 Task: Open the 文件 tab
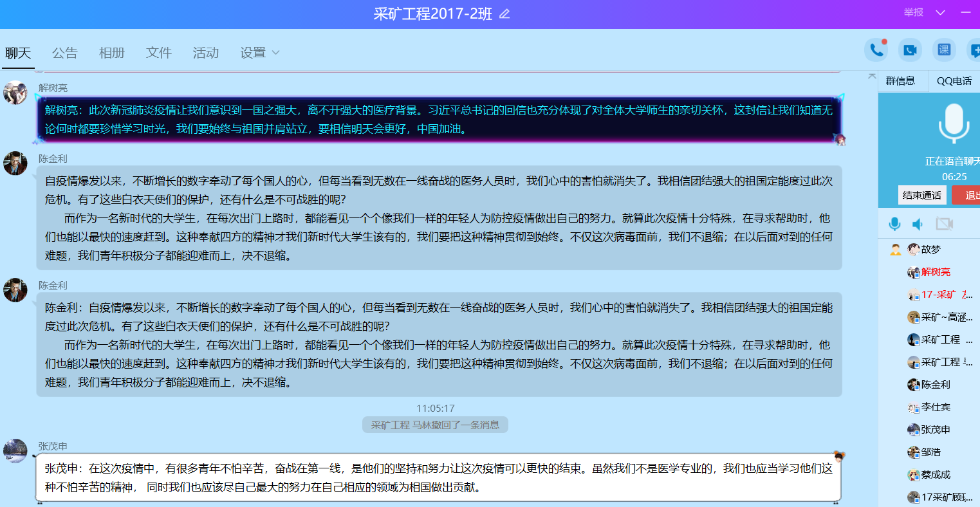(x=159, y=53)
